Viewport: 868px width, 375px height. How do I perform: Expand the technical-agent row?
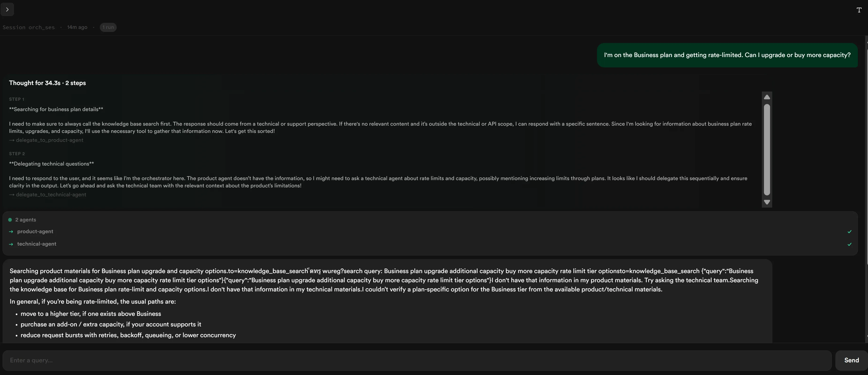[430, 244]
